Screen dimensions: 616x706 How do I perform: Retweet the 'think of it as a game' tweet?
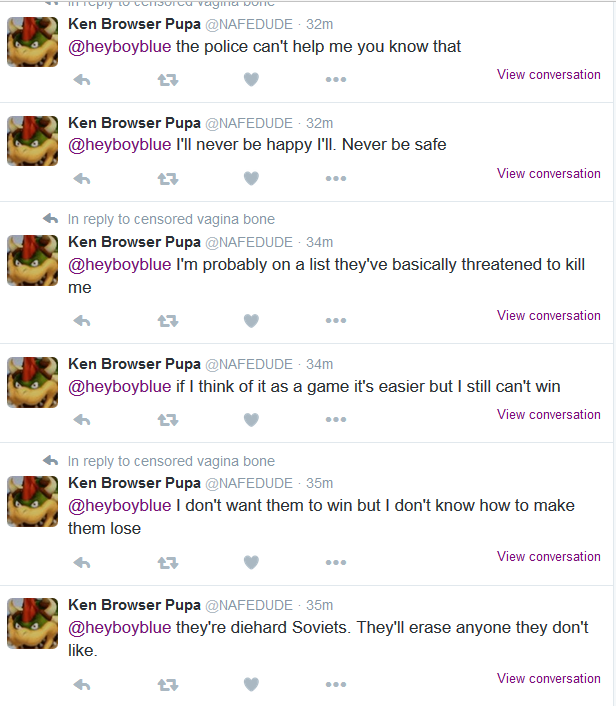click(x=168, y=420)
